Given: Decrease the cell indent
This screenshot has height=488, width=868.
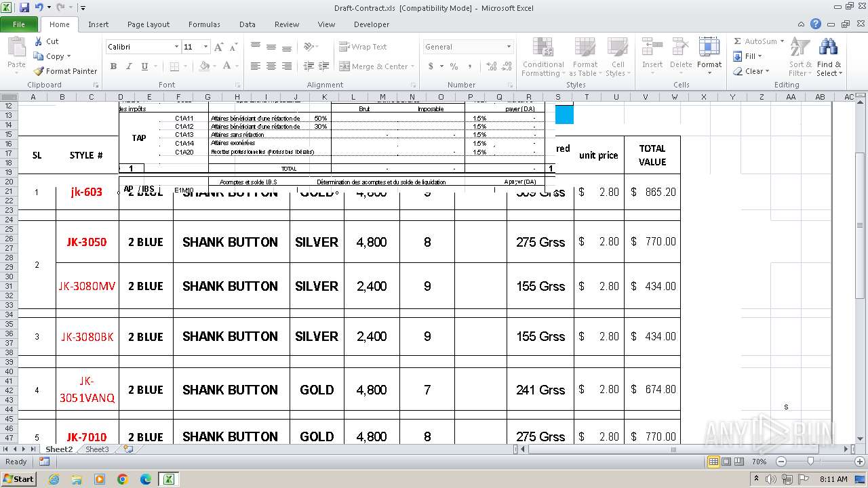Looking at the screenshot, I should pyautogui.click(x=309, y=66).
